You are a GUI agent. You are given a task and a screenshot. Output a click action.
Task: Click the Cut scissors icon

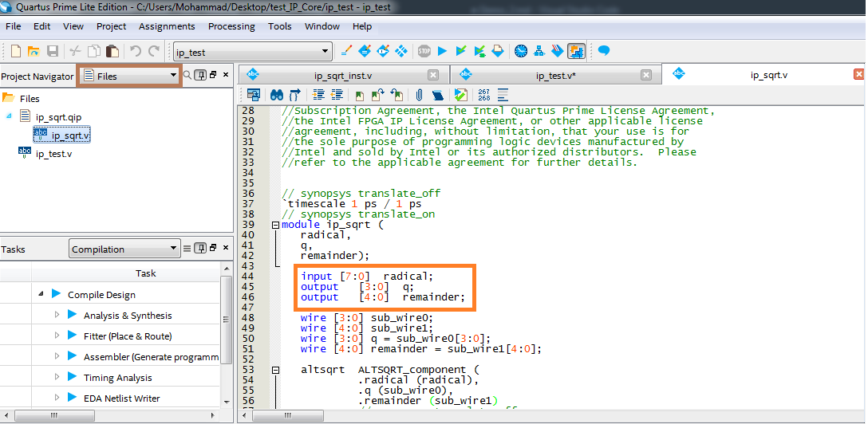pos(75,52)
